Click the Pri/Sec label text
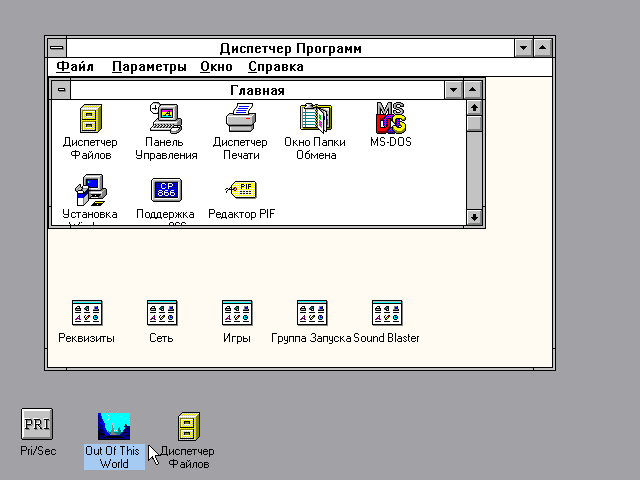640x480 pixels. [x=38, y=451]
